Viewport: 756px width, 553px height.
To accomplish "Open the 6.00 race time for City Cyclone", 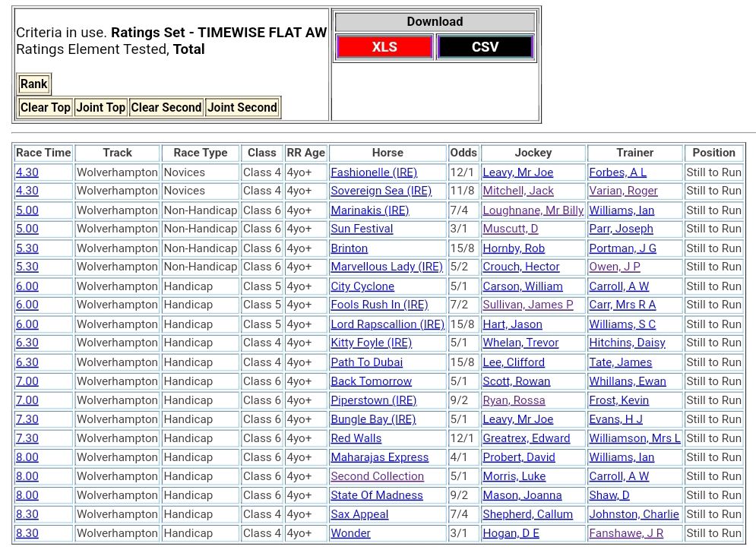I will pos(27,286).
